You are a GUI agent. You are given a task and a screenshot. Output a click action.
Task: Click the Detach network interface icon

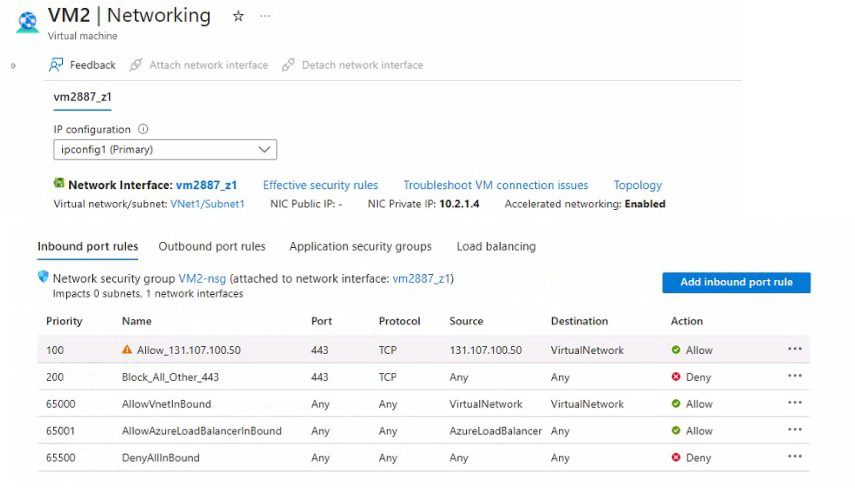point(288,65)
